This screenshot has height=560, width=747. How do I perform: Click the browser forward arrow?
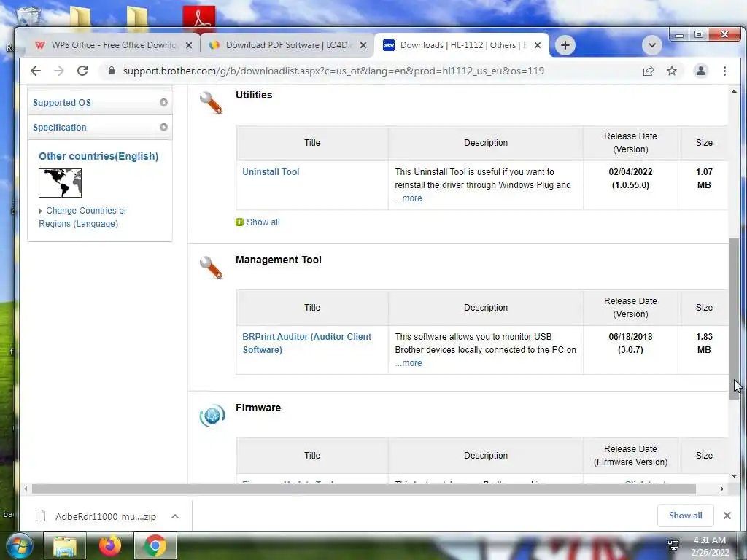(x=59, y=71)
